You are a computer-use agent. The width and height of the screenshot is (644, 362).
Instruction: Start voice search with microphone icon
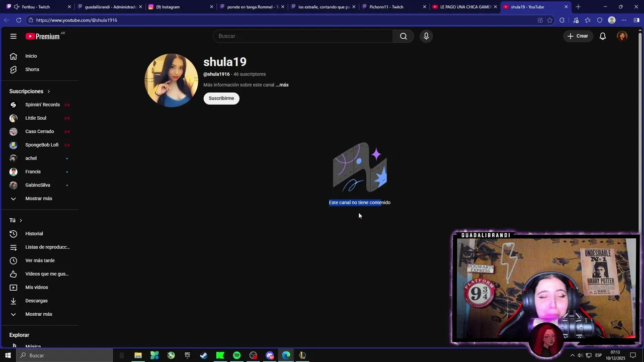(x=426, y=36)
